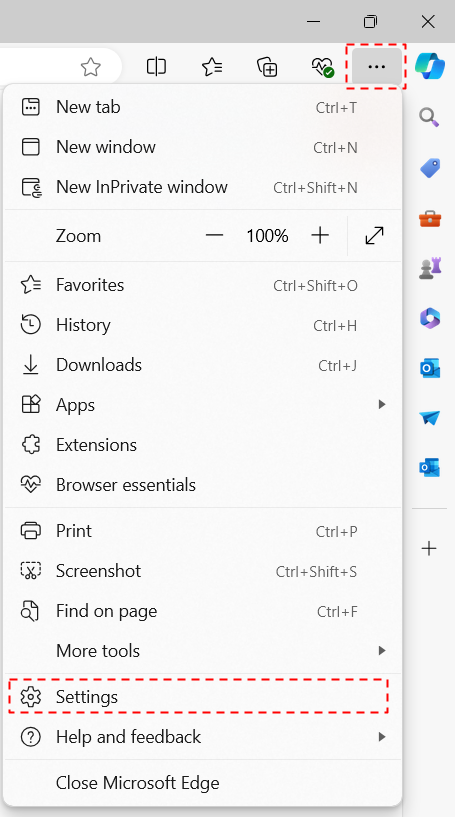Expand the Apps submenu
This screenshot has height=817, width=455.
tap(203, 405)
